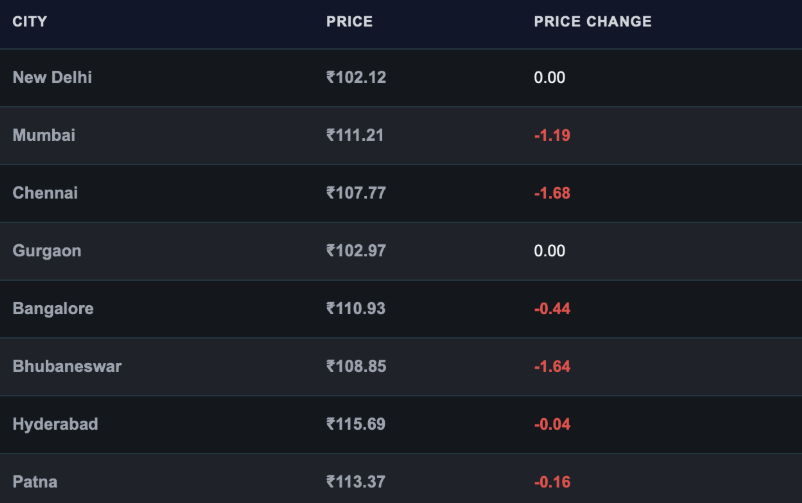Select Chennai price change -1.68

[x=552, y=193]
